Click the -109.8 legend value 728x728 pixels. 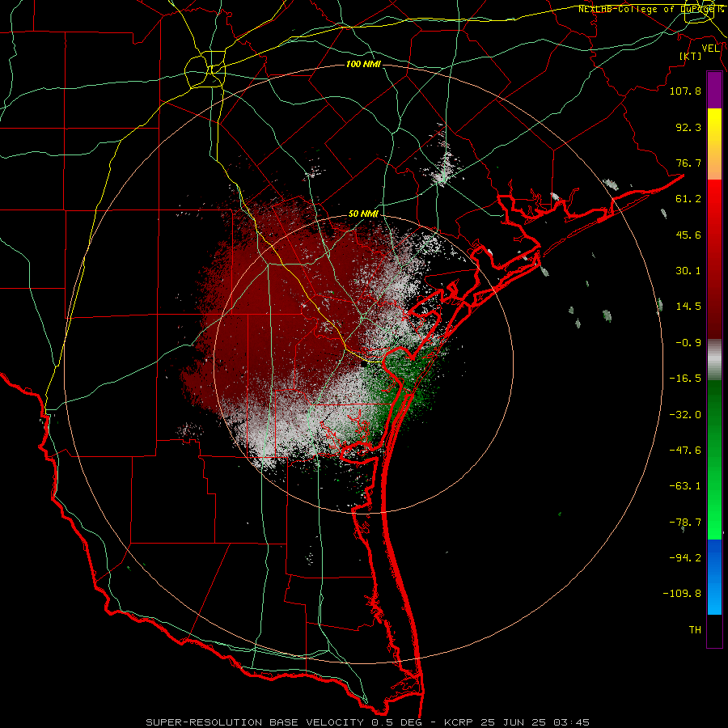pos(682,594)
